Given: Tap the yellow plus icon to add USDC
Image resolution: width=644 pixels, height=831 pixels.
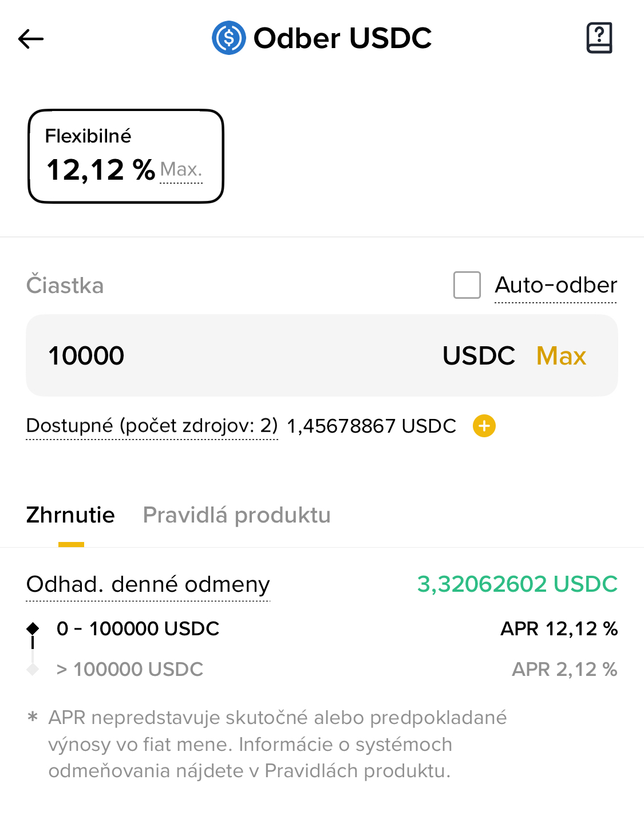Looking at the screenshot, I should 484,426.
